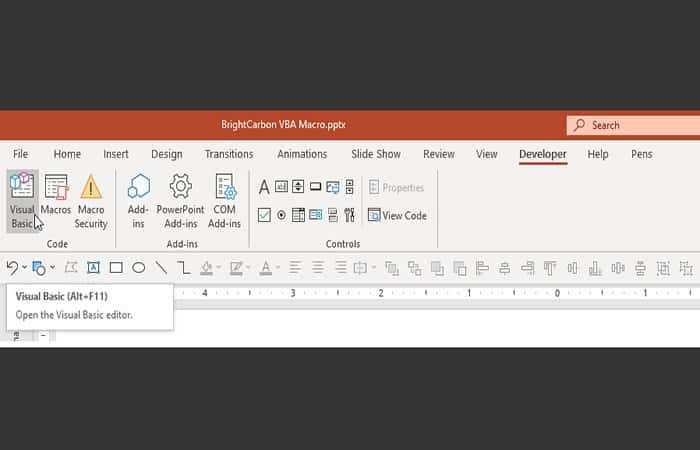Viewport: 700px width, 450px height.
Task: Switch to the Transitions tab
Action: [229, 154]
